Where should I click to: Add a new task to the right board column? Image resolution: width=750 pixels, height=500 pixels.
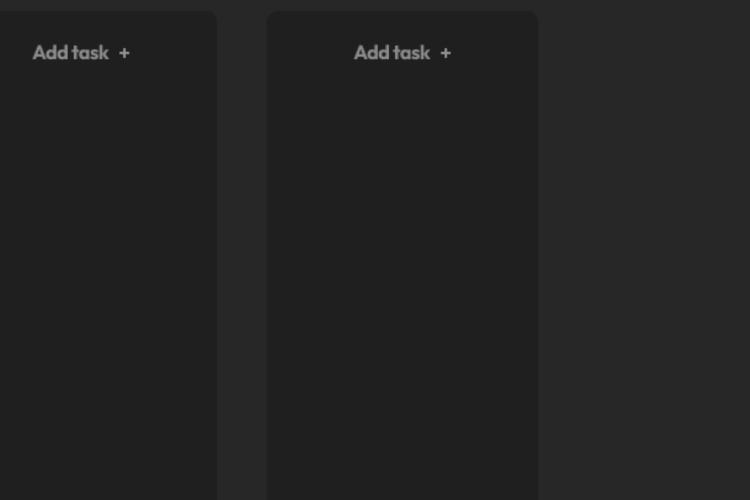pyautogui.click(x=402, y=53)
